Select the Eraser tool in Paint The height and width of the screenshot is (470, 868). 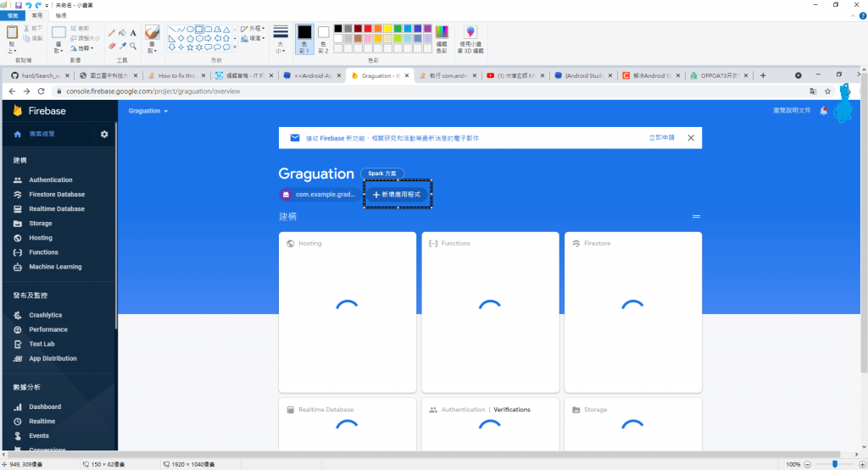tap(112, 46)
